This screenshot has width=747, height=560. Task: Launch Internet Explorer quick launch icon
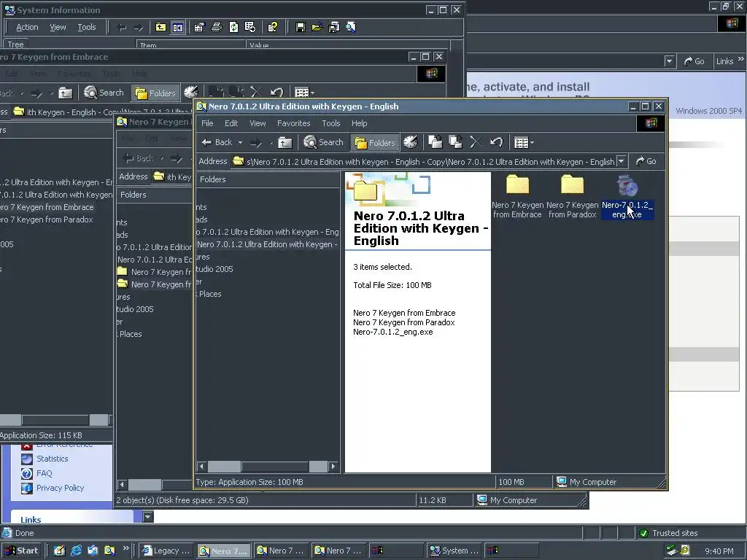[x=76, y=551]
